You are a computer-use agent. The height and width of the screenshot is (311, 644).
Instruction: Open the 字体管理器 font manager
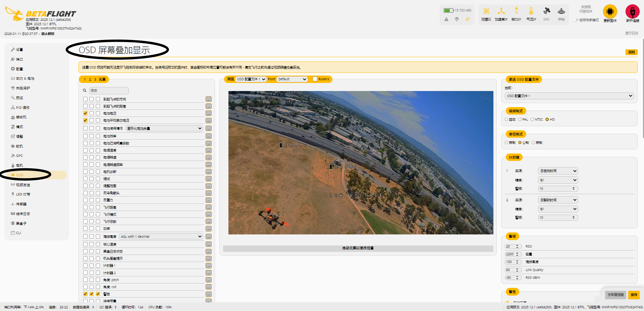pyautogui.click(x=615, y=295)
